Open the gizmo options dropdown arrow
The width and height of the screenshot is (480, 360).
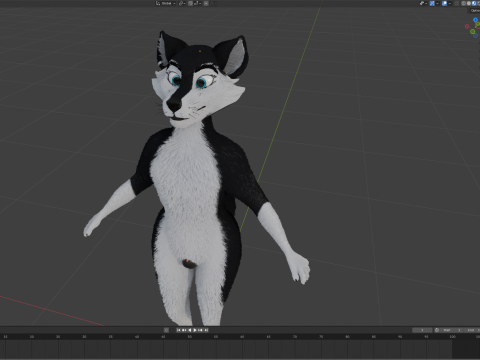click(x=437, y=3)
